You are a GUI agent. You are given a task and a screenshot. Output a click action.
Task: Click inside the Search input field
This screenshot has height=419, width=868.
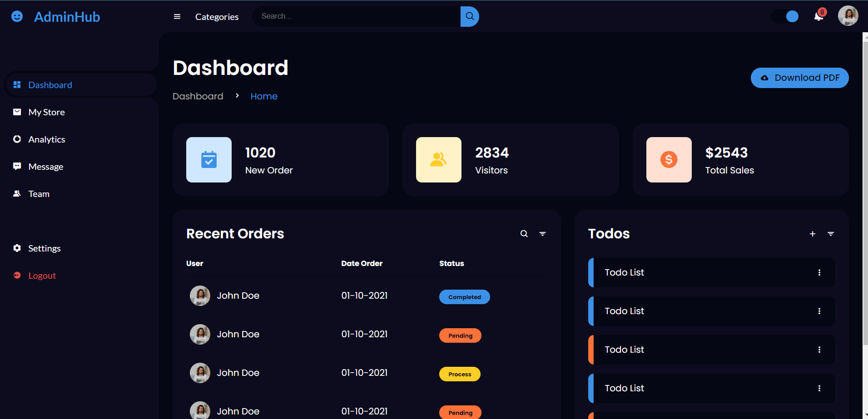[354, 16]
